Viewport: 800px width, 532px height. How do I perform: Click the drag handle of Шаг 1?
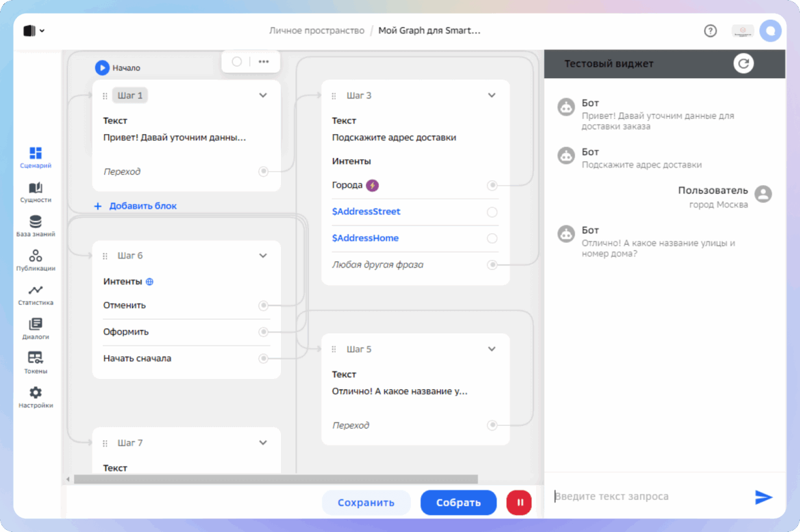[105, 96]
